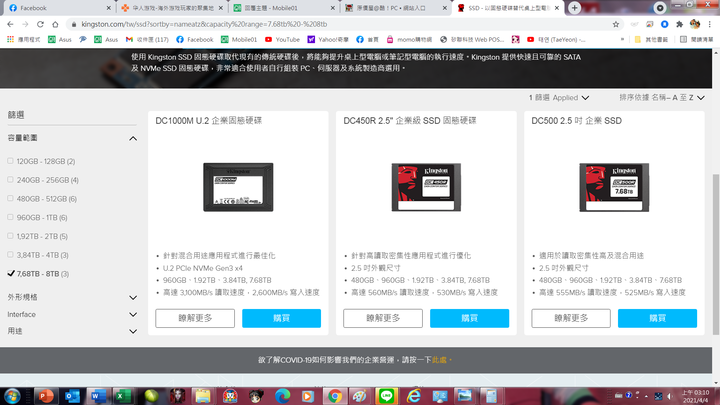Open a new tab with the plus button

pos(574,8)
